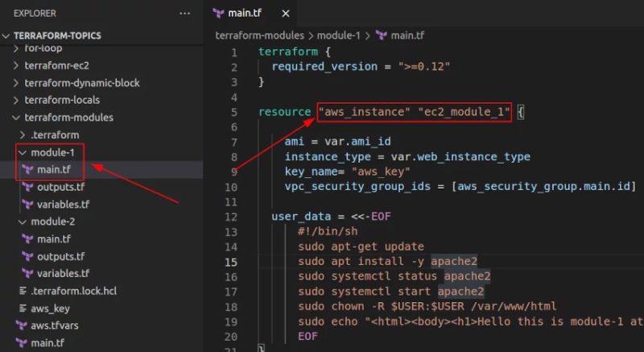The width and height of the screenshot is (644, 352).
Task: Click the "aws_instance" string
Action: [x=365, y=112]
